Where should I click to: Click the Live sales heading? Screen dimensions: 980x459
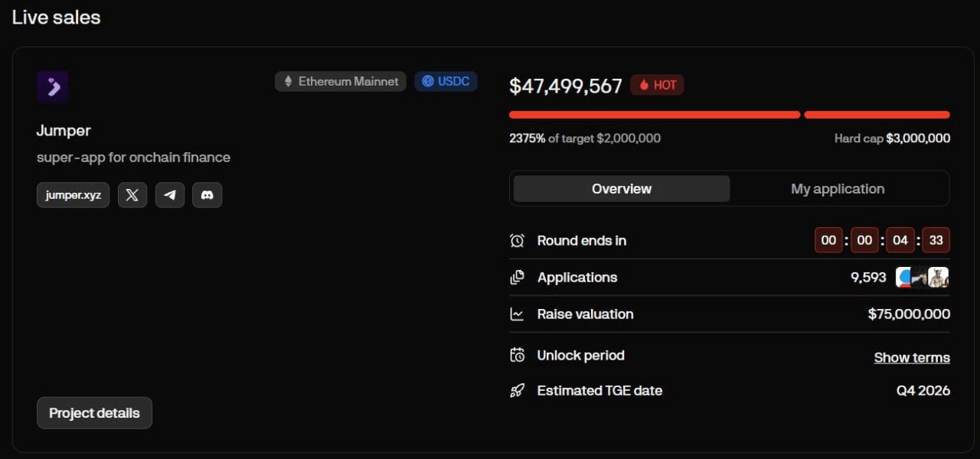(x=56, y=18)
